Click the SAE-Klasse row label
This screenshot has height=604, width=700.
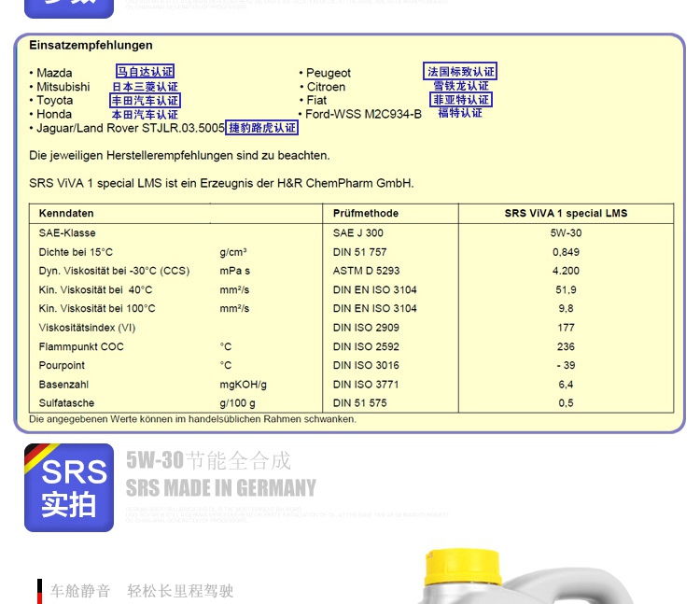point(67,232)
